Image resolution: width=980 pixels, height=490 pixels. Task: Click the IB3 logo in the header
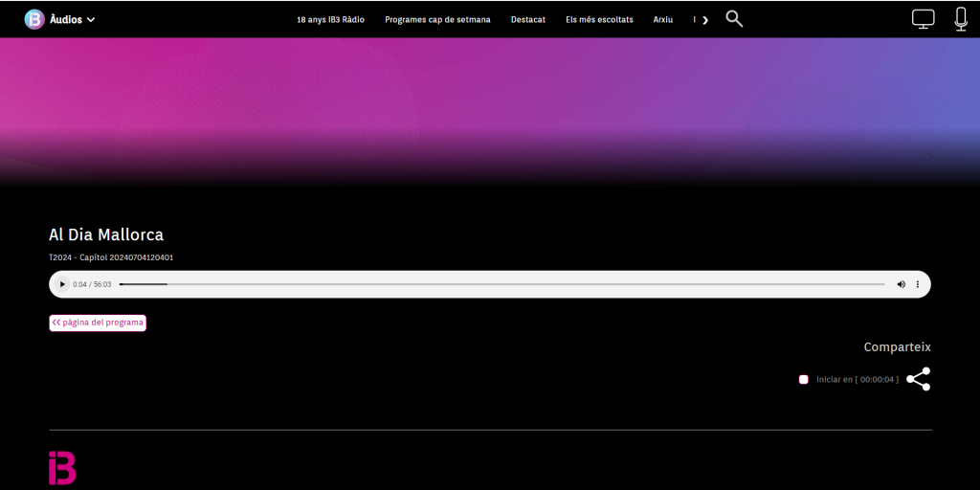click(x=34, y=19)
